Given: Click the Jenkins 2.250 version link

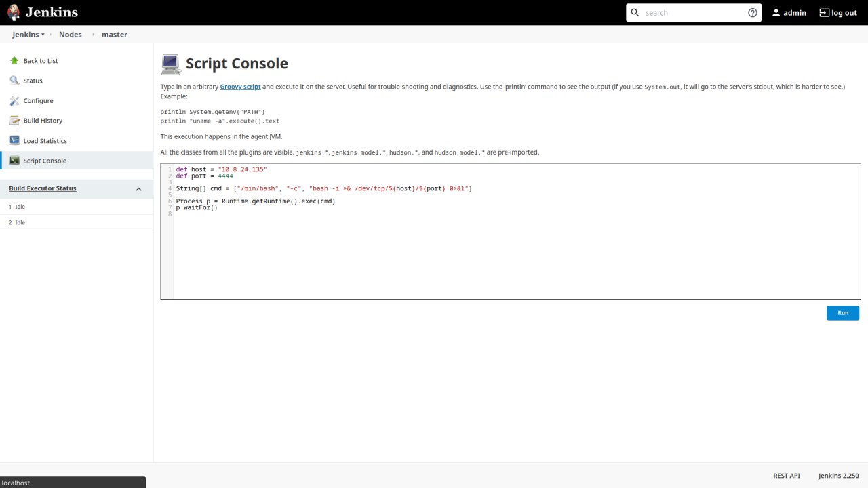Looking at the screenshot, I should [839, 476].
